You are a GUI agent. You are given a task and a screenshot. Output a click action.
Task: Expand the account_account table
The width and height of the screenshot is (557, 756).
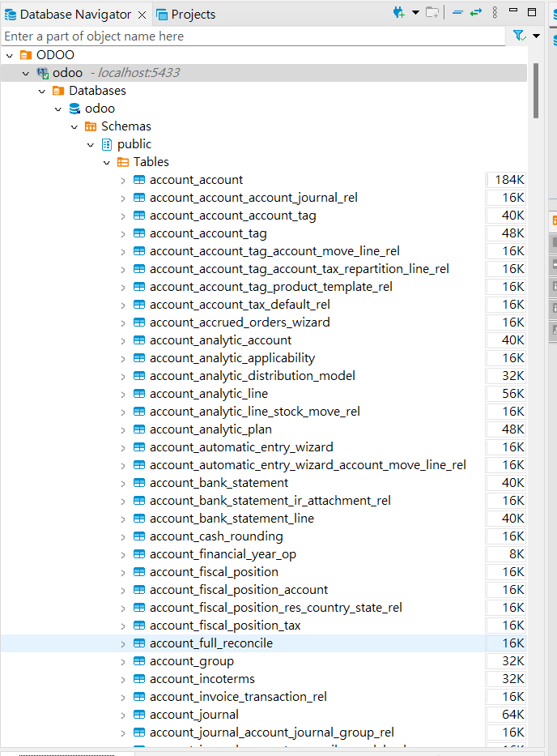click(123, 181)
